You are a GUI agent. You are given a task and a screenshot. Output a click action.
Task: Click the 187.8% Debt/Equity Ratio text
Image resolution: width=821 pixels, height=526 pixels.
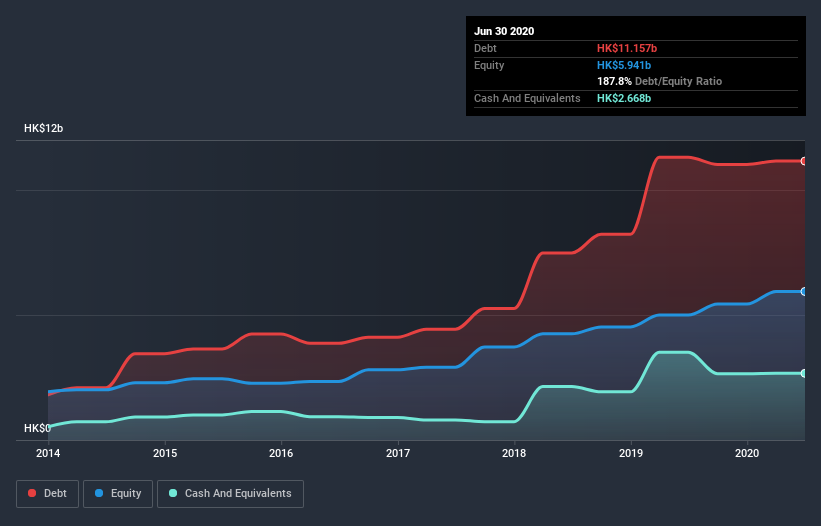coord(659,81)
